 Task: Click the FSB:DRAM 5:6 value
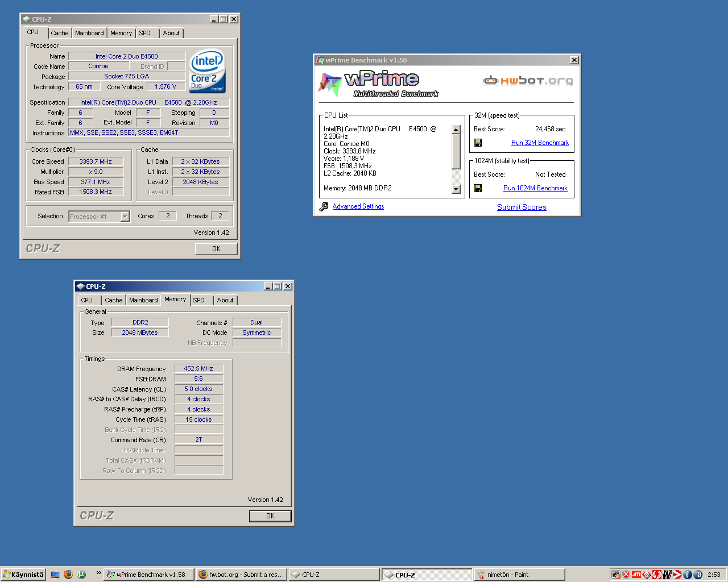pyautogui.click(x=198, y=379)
